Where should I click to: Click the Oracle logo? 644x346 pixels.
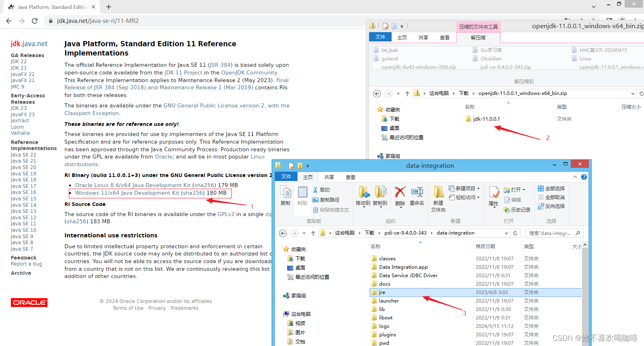[x=29, y=303]
